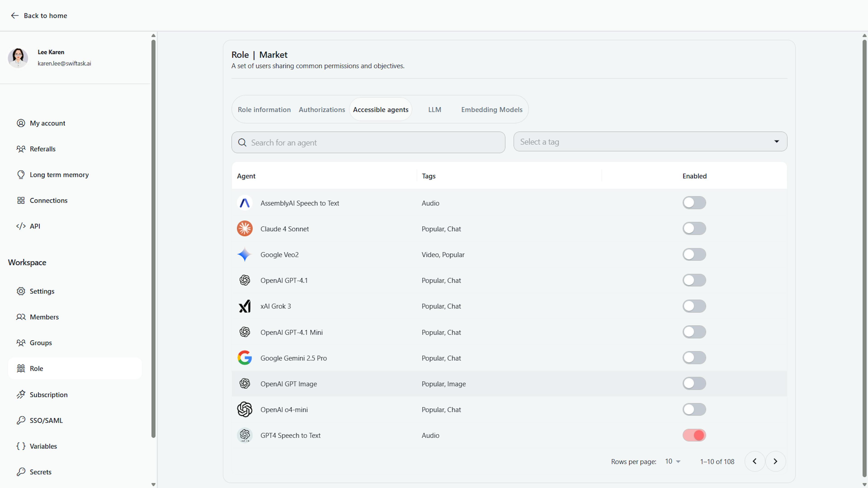The height and width of the screenshot is (488, 868).
Task: Click the sidebar scroll down arrow
Action: pyautogui.click(x=153, y=485)
